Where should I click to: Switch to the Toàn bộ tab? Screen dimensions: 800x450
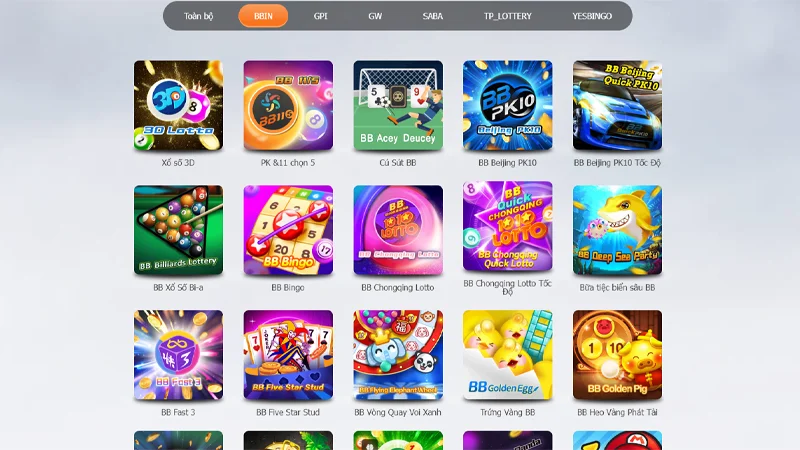coord(198,16)
